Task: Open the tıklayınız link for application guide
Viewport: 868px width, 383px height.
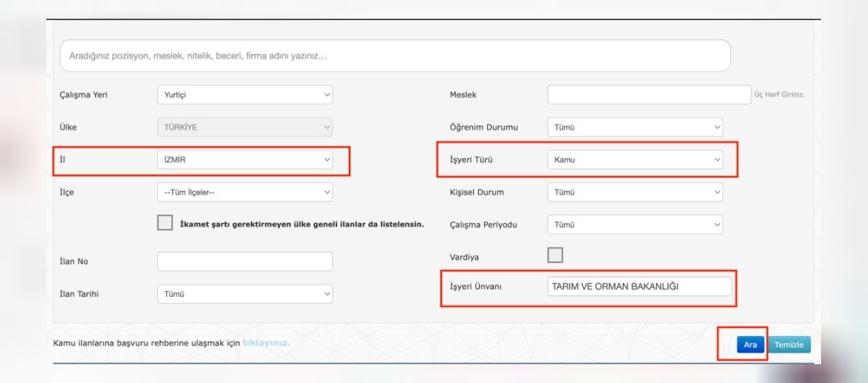Action: pyautogui.click(x=266, y=342)
